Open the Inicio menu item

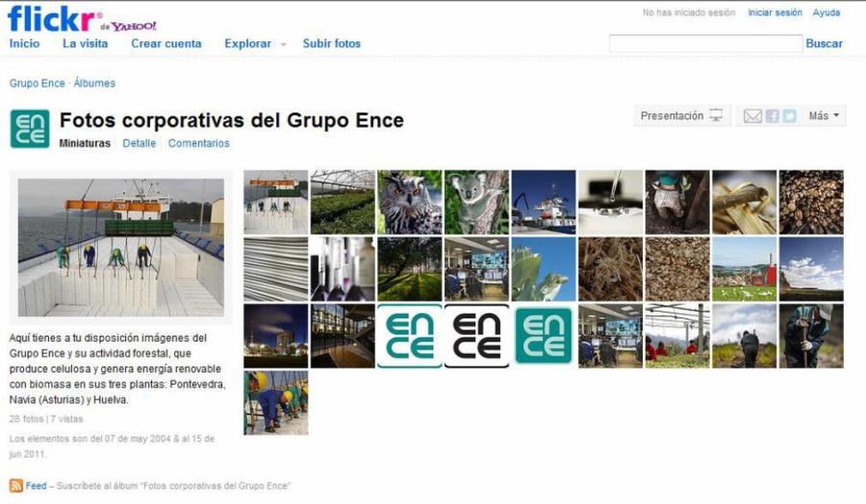click(x=25, y=44)
